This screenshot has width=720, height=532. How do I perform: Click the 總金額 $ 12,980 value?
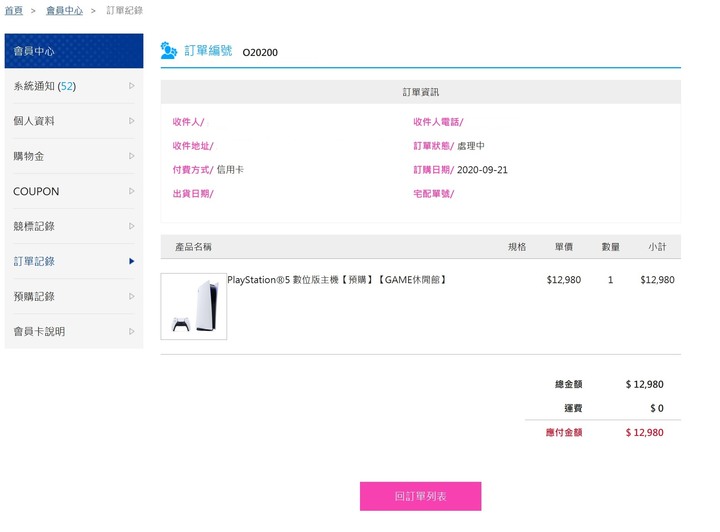point(645,384)
